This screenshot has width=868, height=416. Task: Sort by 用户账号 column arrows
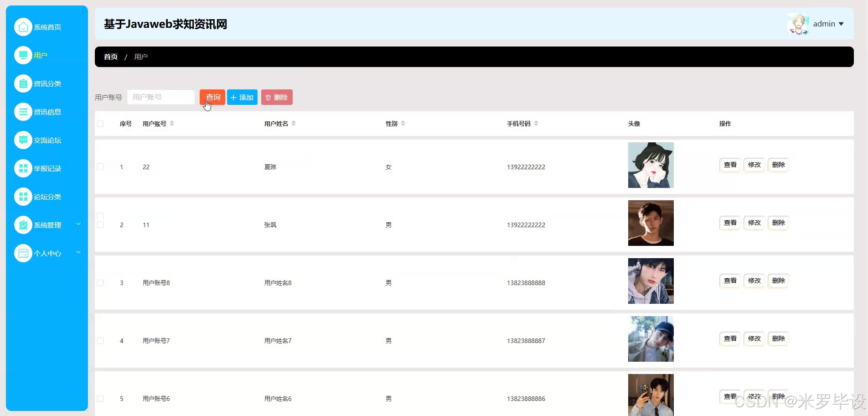click(172, 124)
